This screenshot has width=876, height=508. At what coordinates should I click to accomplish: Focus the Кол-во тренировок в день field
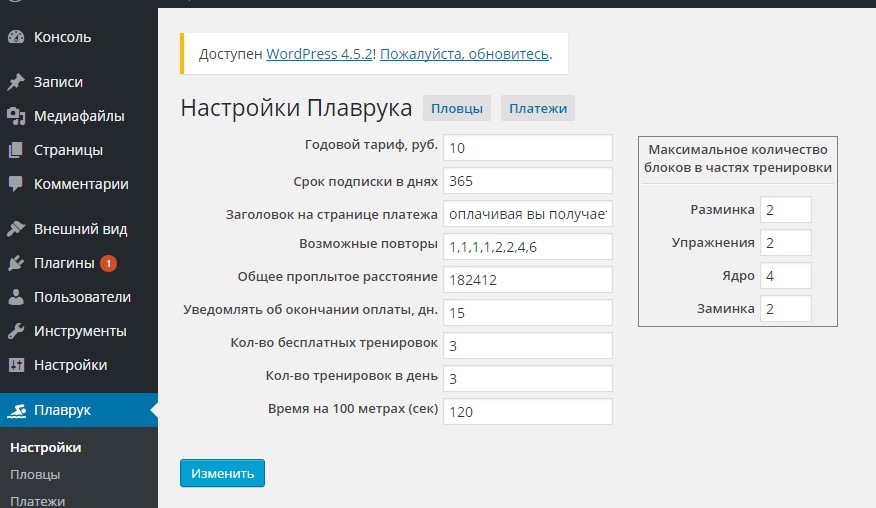pos(528,379)
